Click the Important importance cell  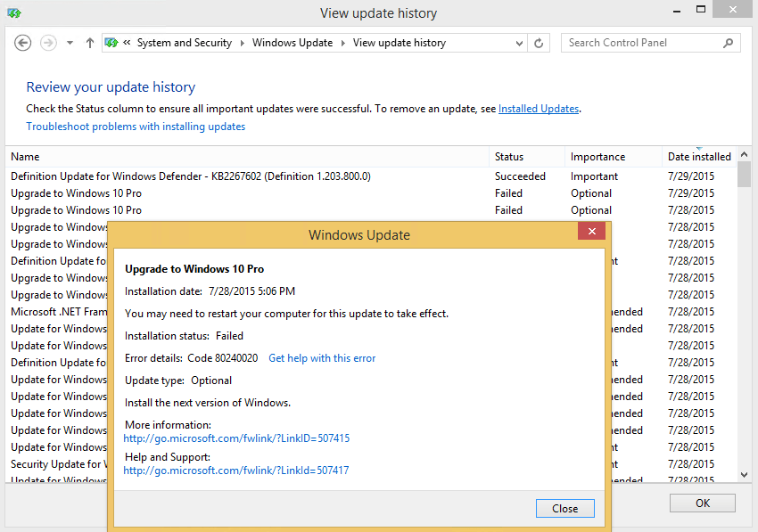pyautogui.click(x=594, y=176)
